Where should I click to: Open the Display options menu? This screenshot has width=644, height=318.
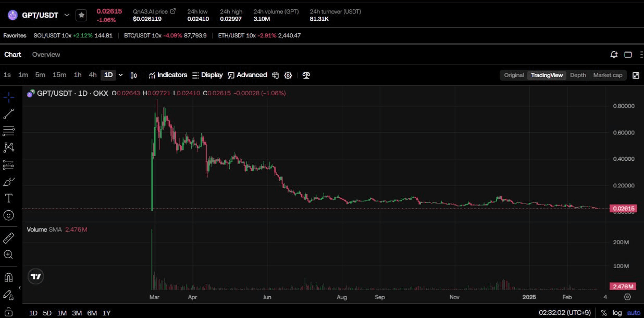(207, 75)
